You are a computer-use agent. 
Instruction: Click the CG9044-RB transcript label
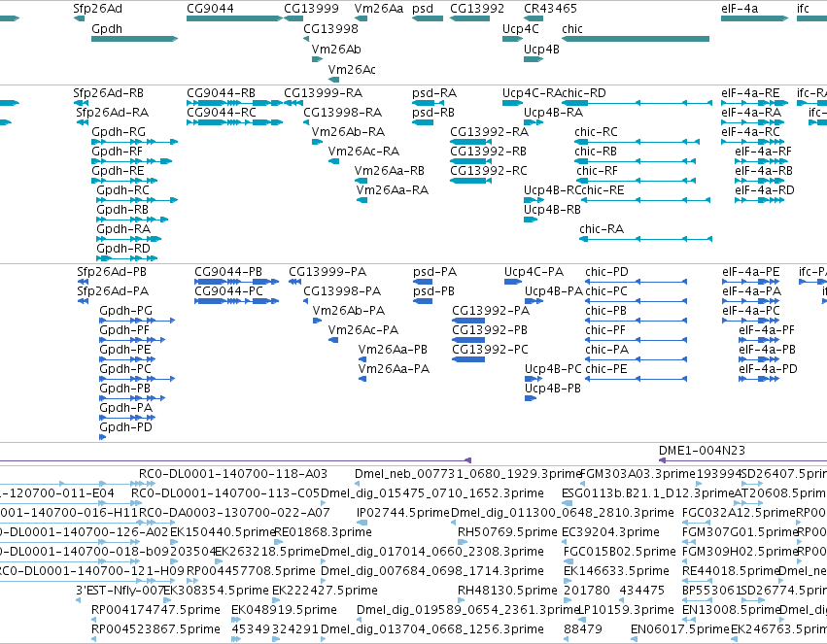point(221,93)
